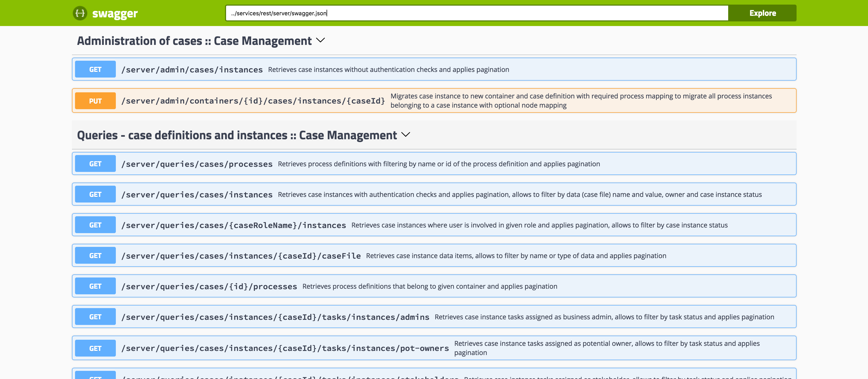Screen dimensions: 868x379
Task: Expand the tasks/instances/pot-owners operation
Action: pos(285,348)
